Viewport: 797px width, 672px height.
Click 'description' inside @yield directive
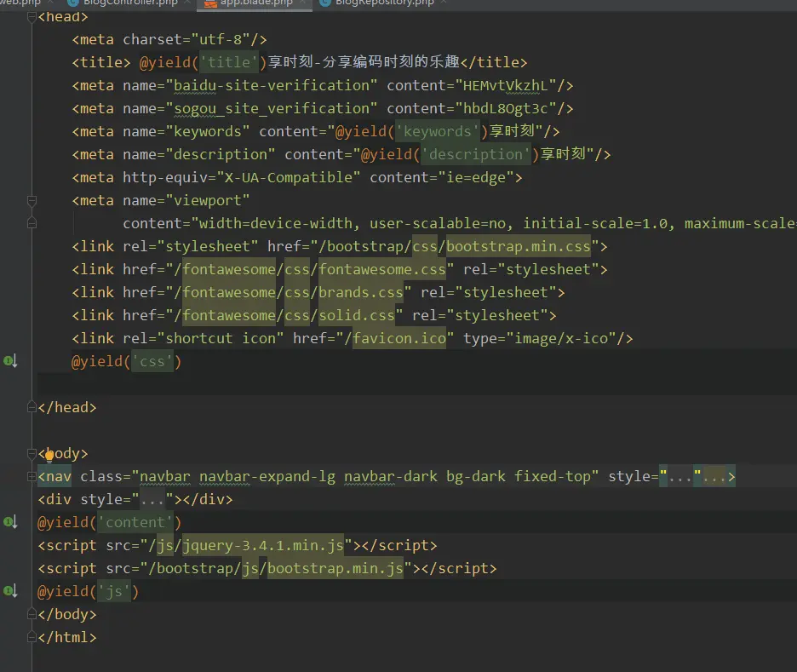click(475, 154)
